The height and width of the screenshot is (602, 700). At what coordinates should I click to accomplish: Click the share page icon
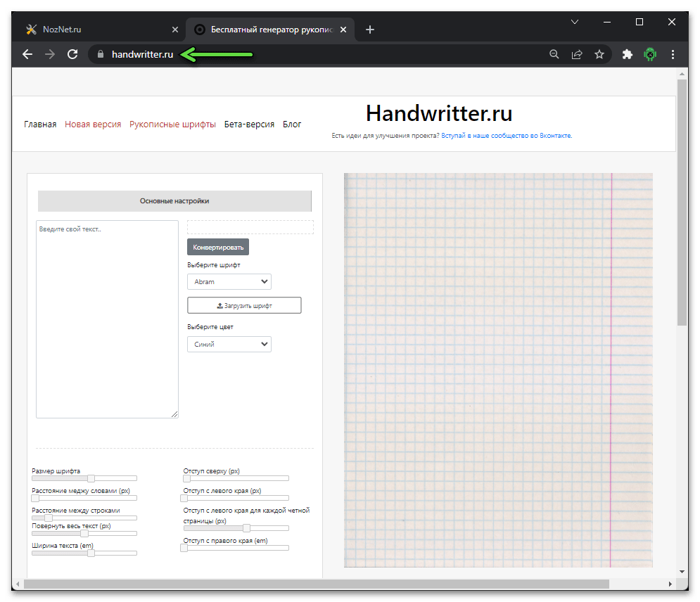click(x=577, y=54)
